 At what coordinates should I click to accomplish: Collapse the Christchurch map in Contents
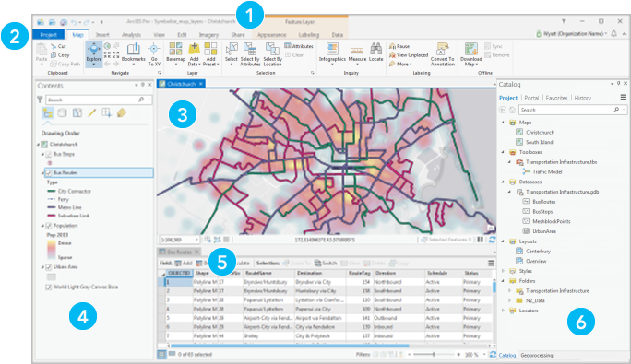[39, 145]
